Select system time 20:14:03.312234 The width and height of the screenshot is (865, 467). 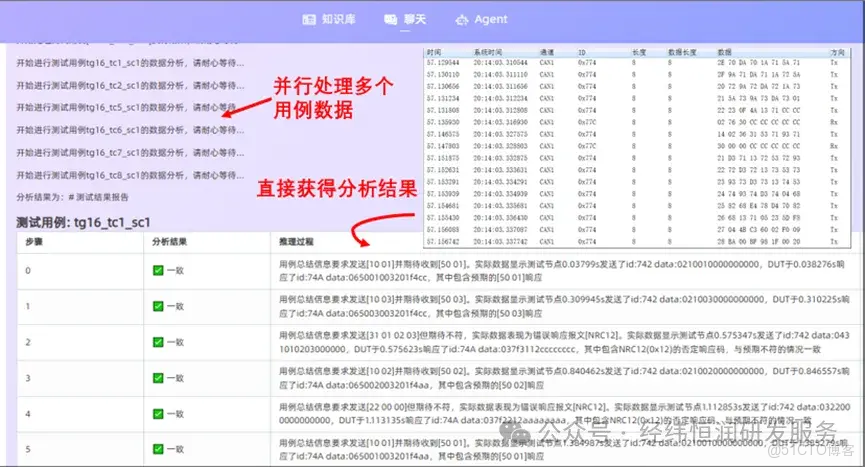coord(500,99)
